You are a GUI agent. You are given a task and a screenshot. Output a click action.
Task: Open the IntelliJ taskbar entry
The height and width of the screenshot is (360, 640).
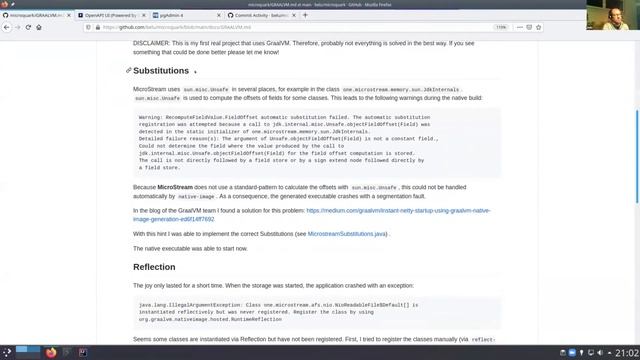(x=83, y=353)
